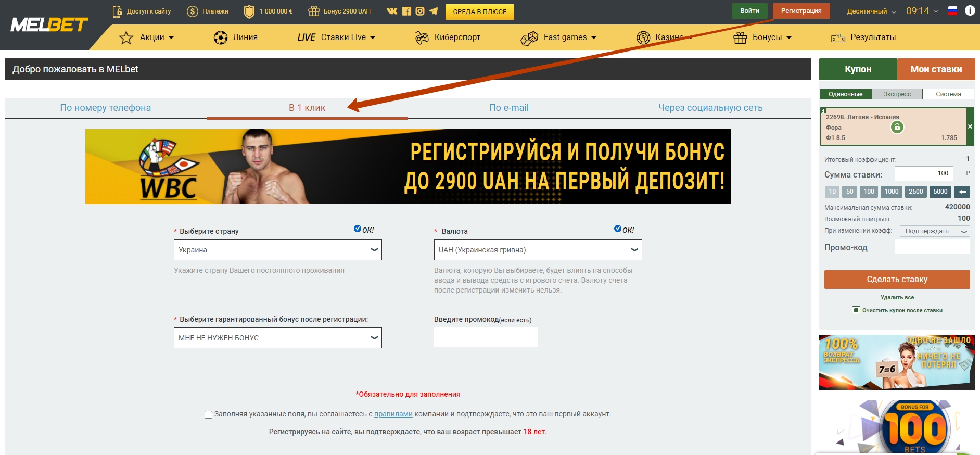Image resolution: width=980 pixels, height=455 pixels.
Task: Switch to По e-mail tab
Action: click(508, 108)
